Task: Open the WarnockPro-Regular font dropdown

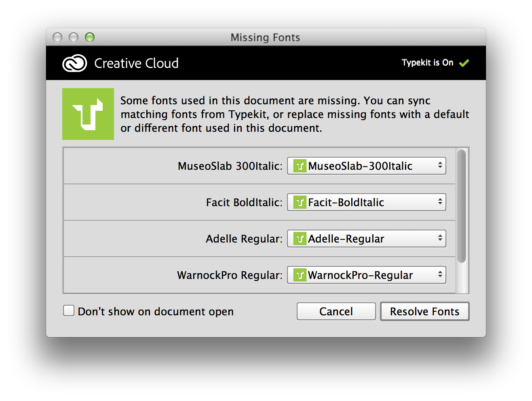Action: point(367,275)
